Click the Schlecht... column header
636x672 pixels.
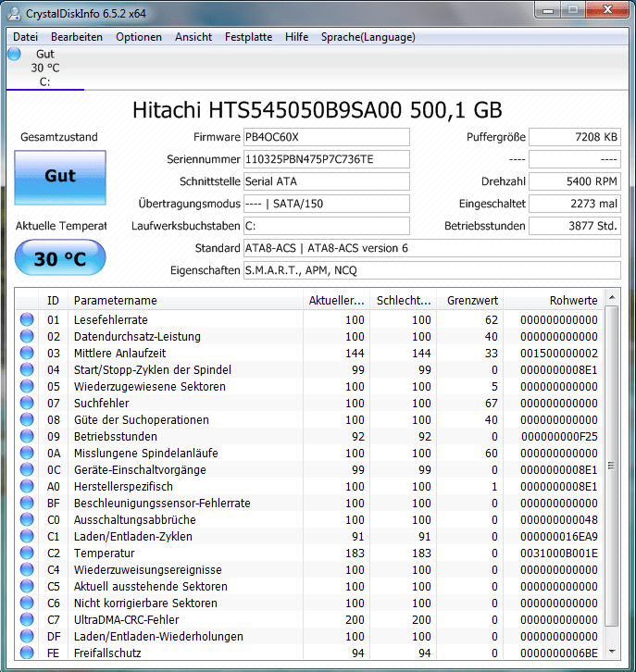404,301
